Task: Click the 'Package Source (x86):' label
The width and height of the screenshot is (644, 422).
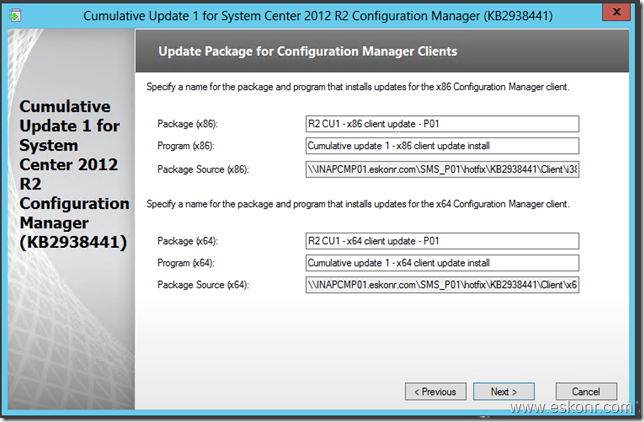Action: [203, 169]
